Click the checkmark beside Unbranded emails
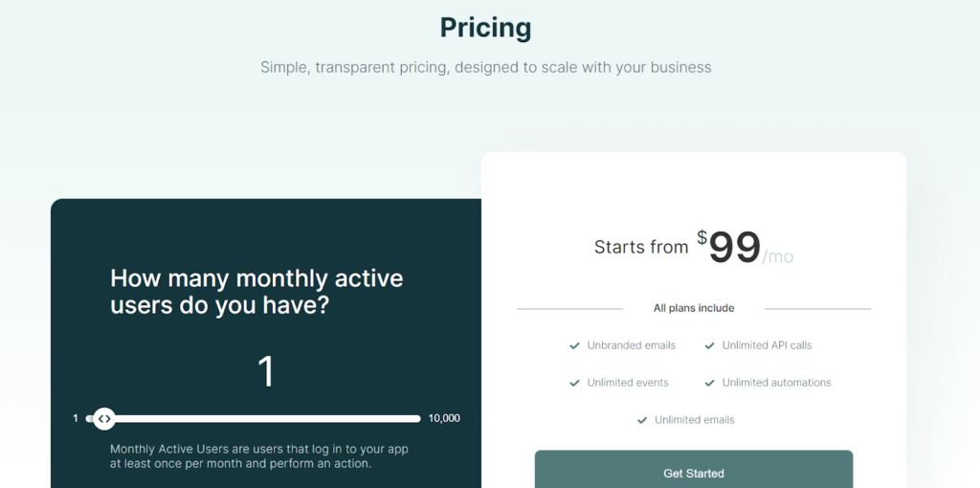Image resolution: width=980 pixels, height=488 pixels. pyautogui.click(x=574, y=345)
